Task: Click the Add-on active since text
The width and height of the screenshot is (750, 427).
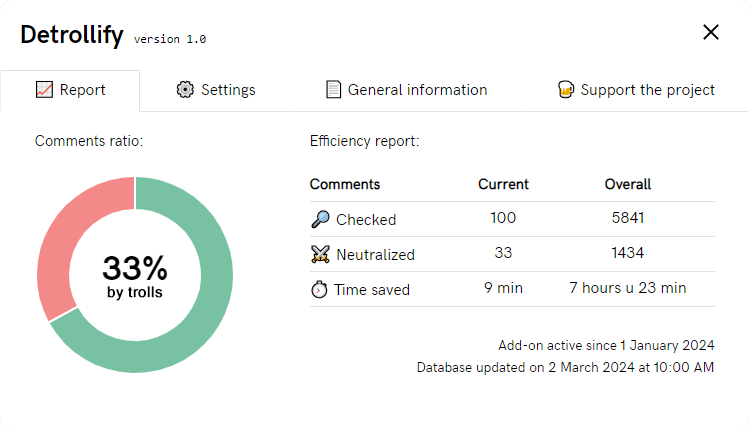Action: point(606,345)
